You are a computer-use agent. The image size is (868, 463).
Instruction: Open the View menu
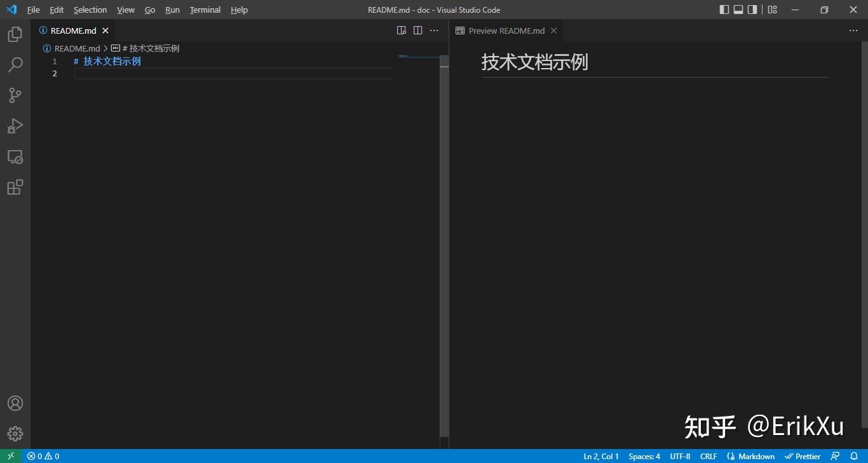[126, 10]
